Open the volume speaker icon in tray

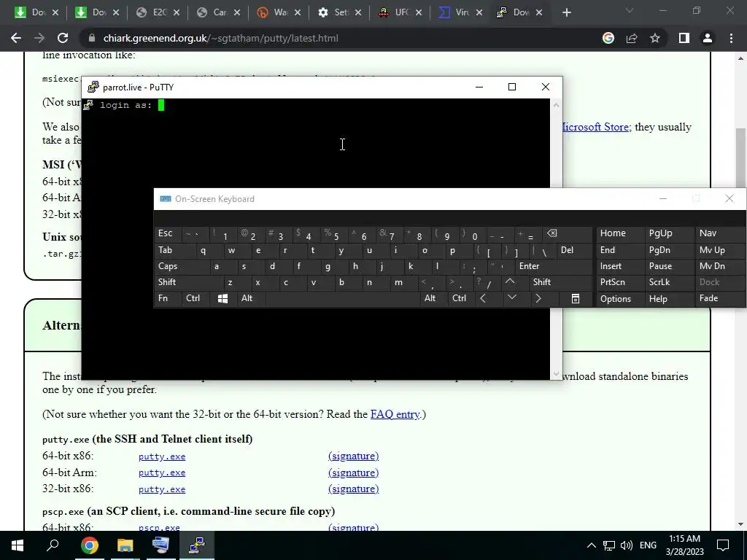[x=627, y=545]
